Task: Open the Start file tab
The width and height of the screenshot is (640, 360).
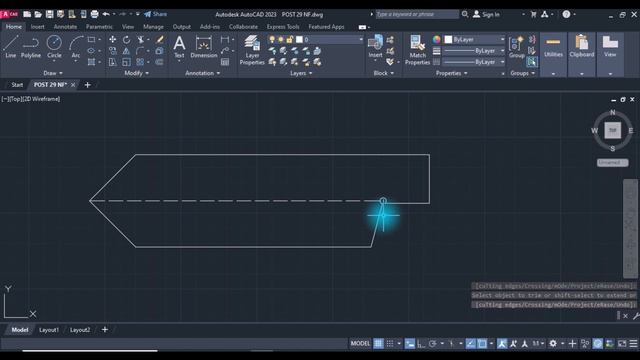Action: point(17,85)
